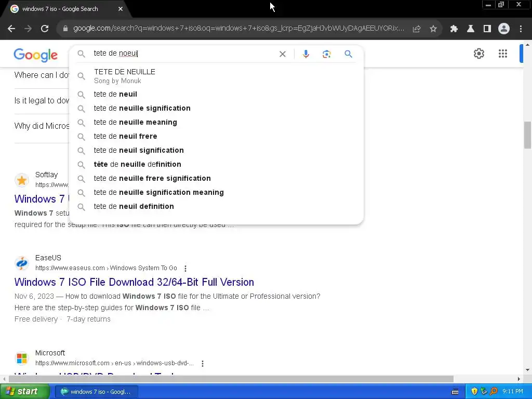View site info via the lock icon
This screenshot has height=399, width=532.
pyautogui.click(x=65, y=29)
